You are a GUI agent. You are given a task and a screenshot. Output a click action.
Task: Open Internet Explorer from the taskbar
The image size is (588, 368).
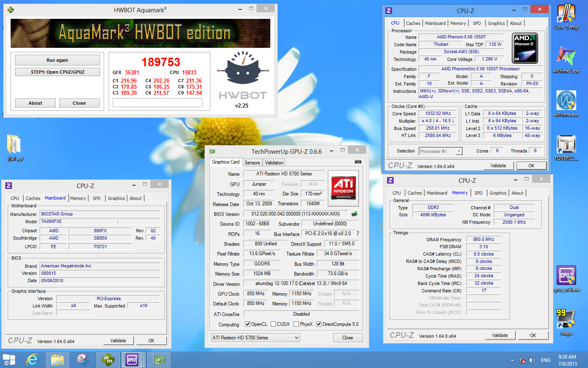coord(32,360)
